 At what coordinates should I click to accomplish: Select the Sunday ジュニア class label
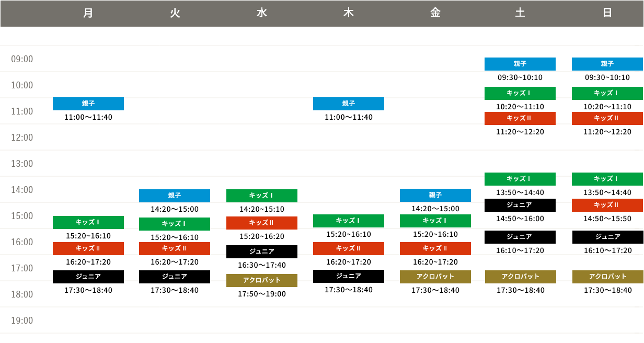(x=607, y=237)
